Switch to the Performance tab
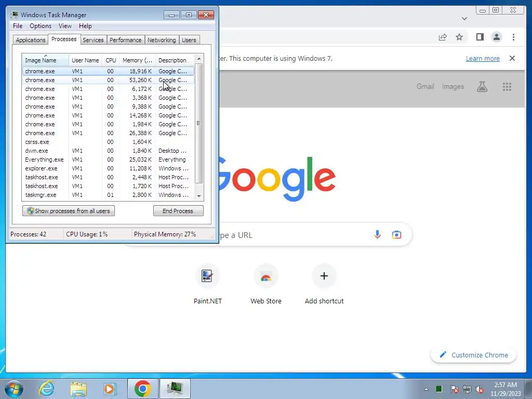This screenshot has height=399, width=532. click(x=125, y=40)
